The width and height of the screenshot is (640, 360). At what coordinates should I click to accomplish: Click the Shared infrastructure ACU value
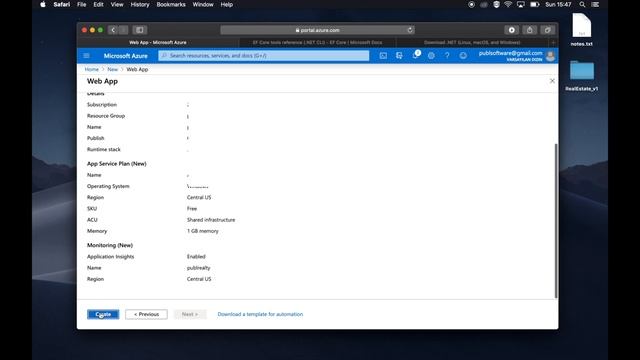coord(211,220)
